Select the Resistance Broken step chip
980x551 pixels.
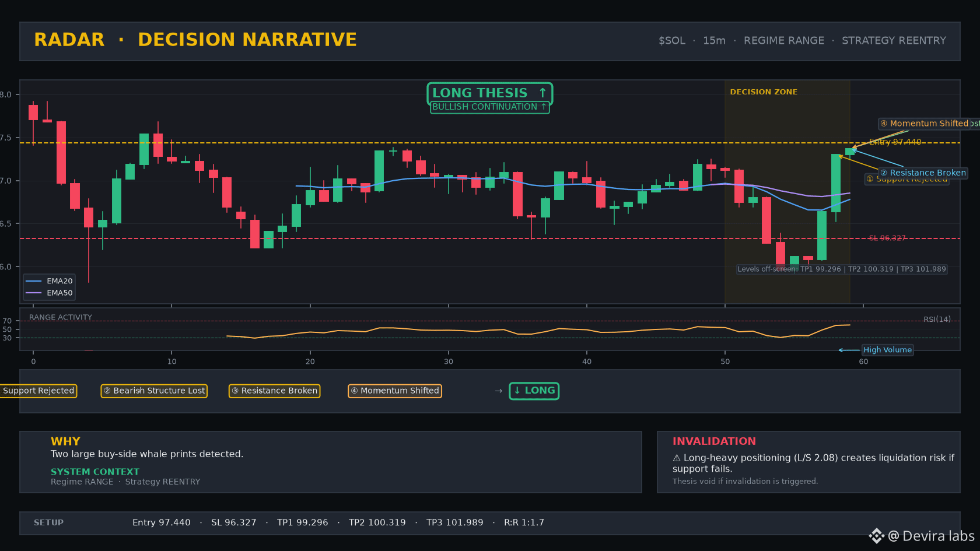pyautogui.click(x=274, y=391)
